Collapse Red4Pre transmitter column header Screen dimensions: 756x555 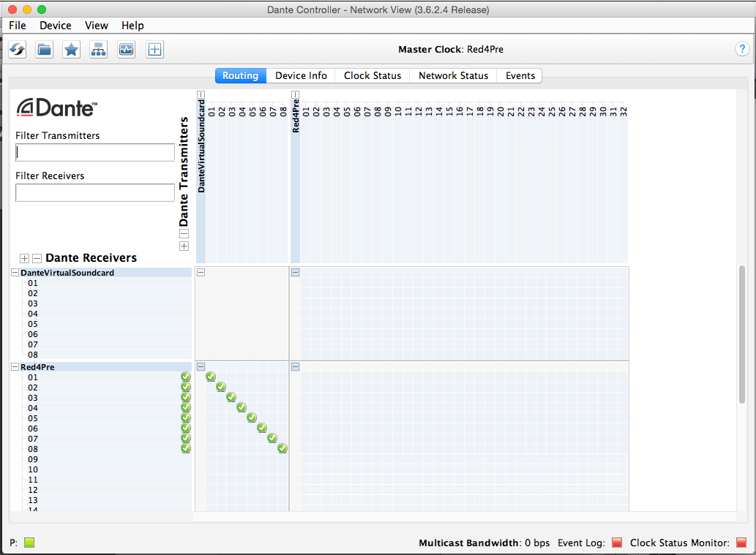coord(296,95)
